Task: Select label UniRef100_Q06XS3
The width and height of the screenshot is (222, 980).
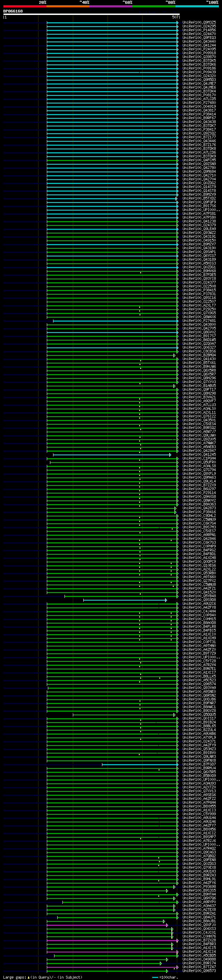Action: [199, 929]
